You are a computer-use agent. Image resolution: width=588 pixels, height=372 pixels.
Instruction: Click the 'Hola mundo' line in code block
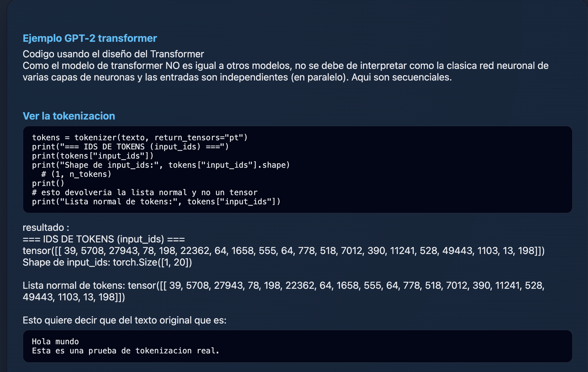coord(56,342)
